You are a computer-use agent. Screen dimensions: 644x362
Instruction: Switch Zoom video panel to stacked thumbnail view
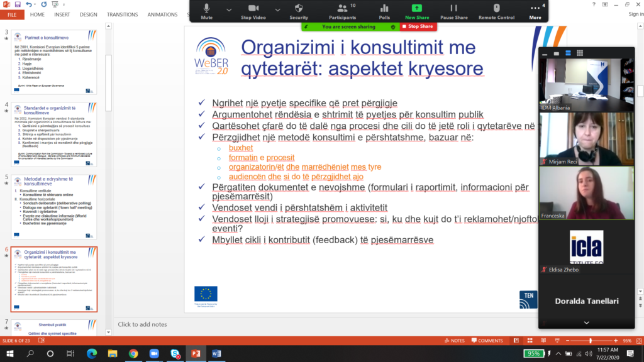click(568, 53)
